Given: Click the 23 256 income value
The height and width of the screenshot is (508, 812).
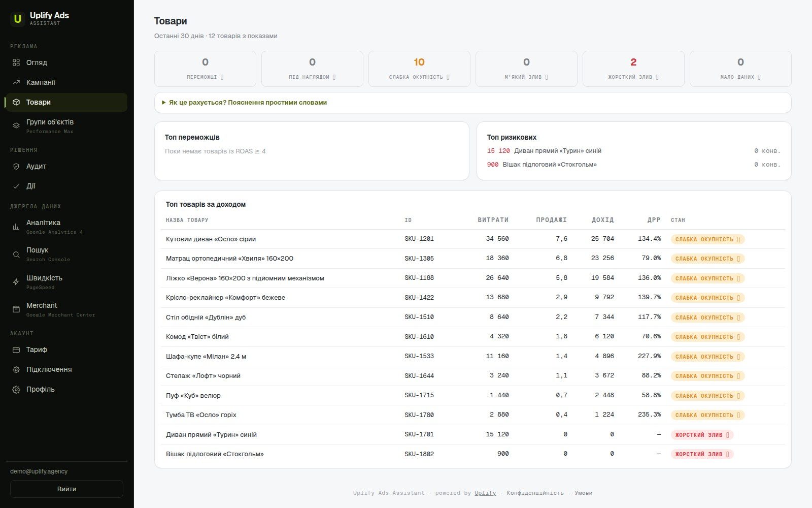Looking at the screenshot, I should coord(602,258).
